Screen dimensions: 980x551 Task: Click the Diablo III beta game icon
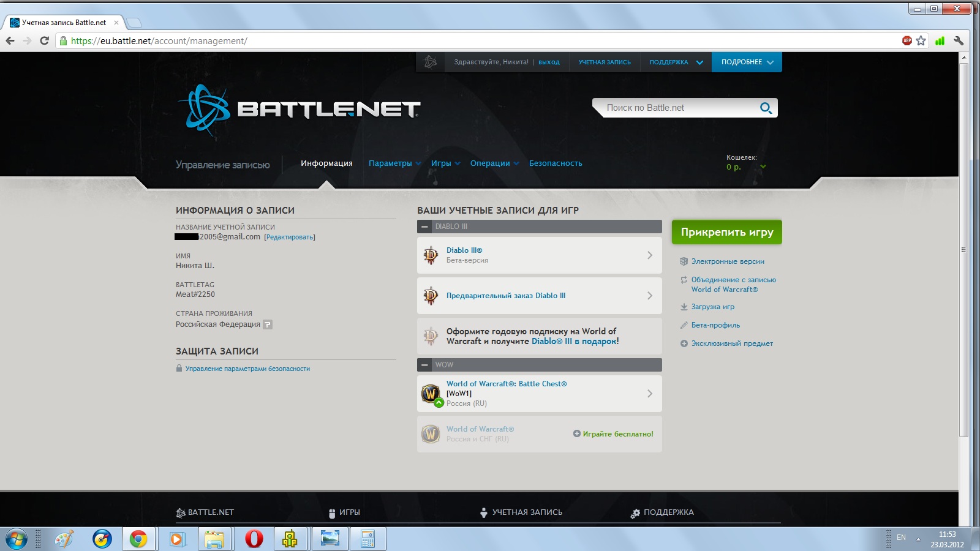(x=431, y=255)
